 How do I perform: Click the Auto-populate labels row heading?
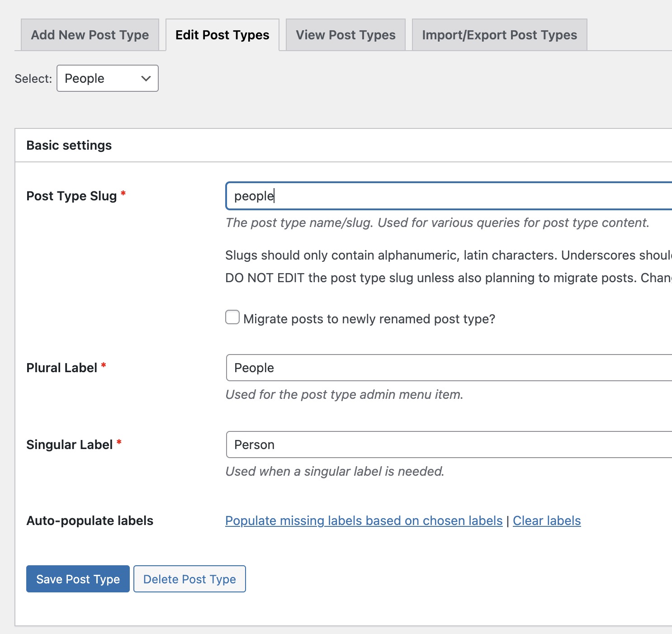90,520
